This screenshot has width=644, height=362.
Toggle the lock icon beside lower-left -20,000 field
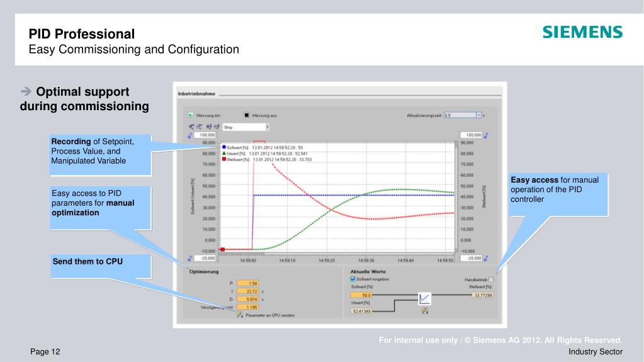190,258
